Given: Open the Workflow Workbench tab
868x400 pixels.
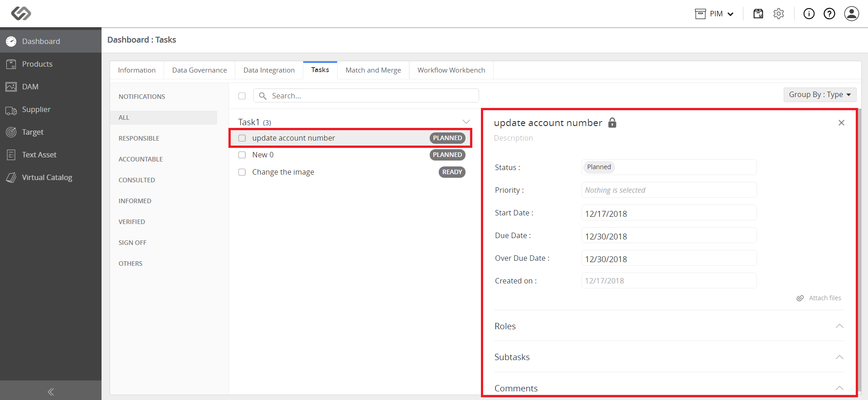Looking at the screenshot, I should [451, 70].
